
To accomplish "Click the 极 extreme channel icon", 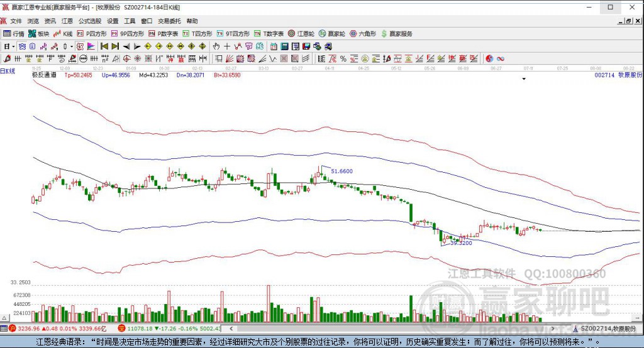I will (x=80, y=46).
